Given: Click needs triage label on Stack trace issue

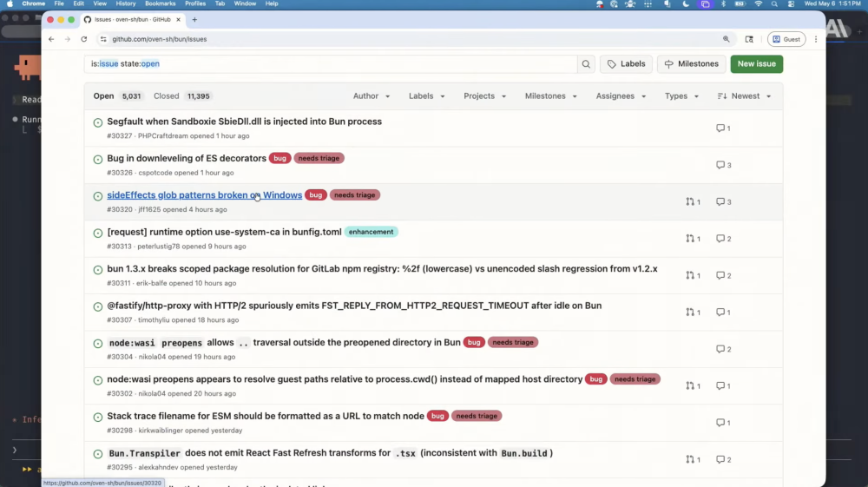Looking at the screenshot, I should (x=477, y=416).
